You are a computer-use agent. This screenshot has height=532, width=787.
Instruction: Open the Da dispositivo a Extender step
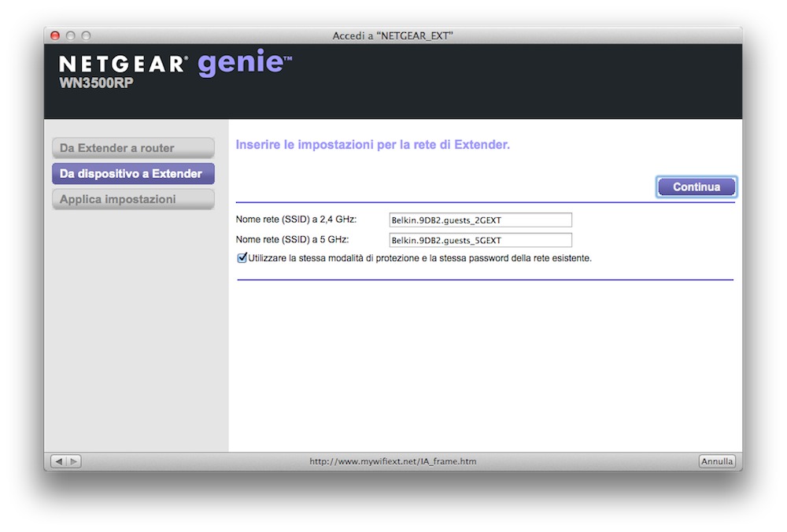click(133, 174)
